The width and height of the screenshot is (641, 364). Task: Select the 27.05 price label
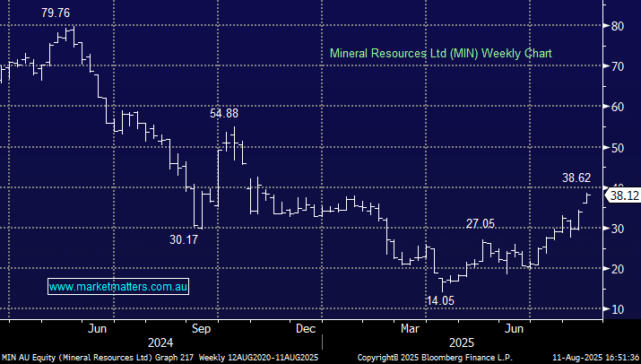481,224
